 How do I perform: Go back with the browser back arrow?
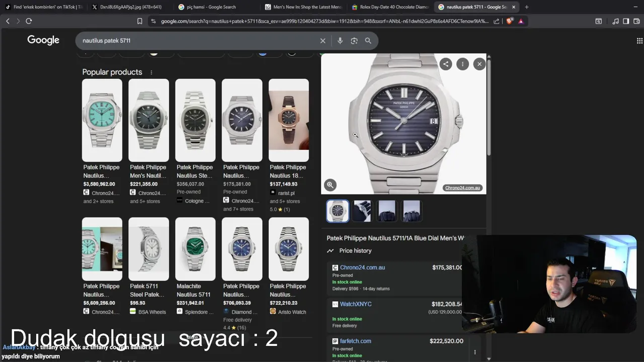tap(8, 21)
